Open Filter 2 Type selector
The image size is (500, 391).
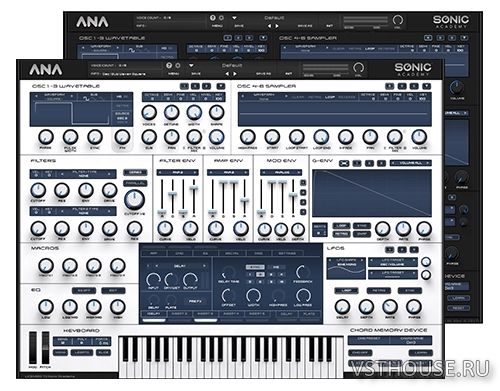pyautogui.click(x=85, y=211)
